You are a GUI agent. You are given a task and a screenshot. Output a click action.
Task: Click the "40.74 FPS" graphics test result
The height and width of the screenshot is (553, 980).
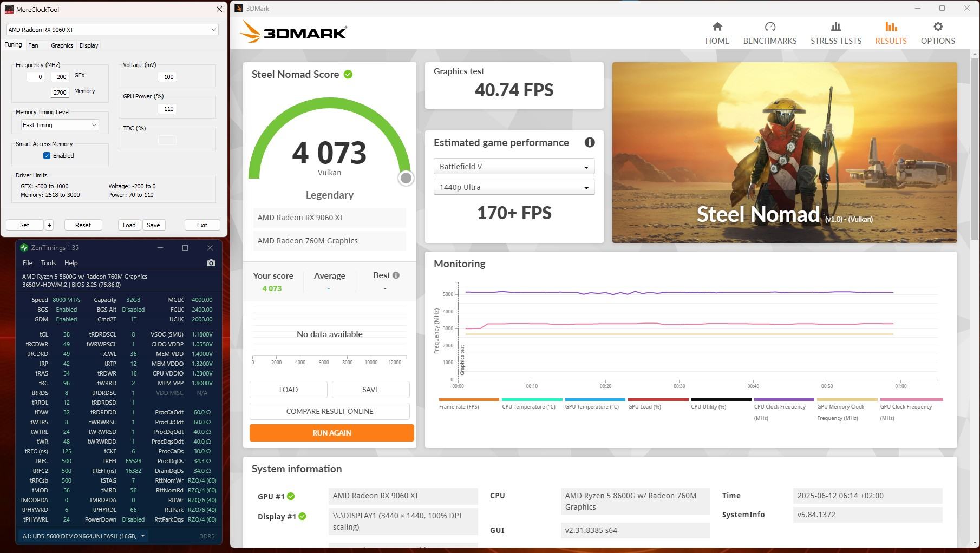(x=514, y=90)
